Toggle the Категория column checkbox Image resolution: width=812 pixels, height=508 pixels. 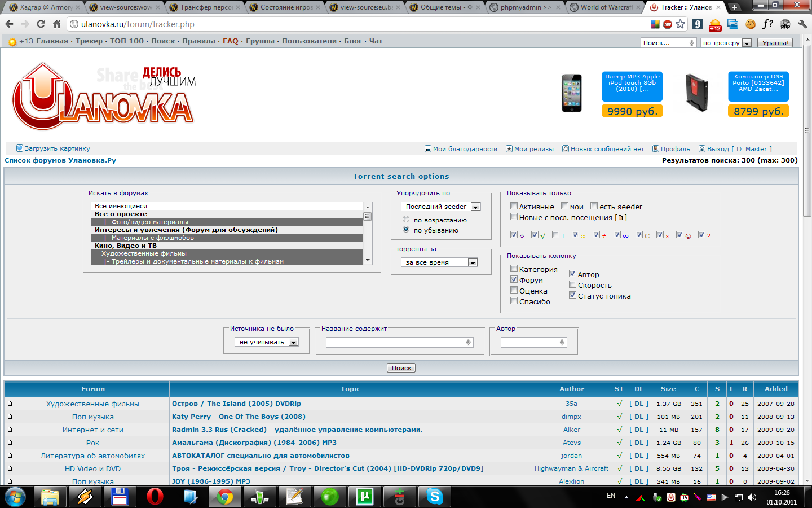tap(514, 269)
